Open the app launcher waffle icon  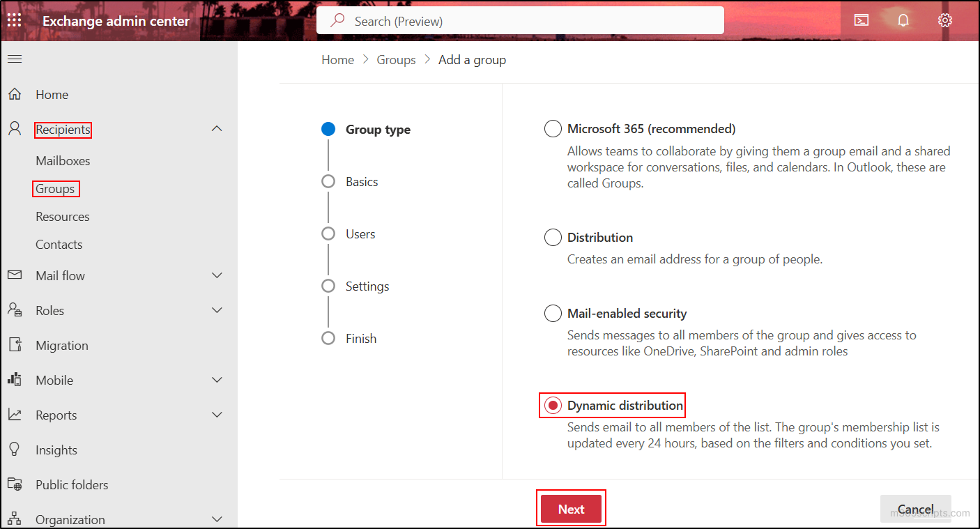tap(15, 20)
